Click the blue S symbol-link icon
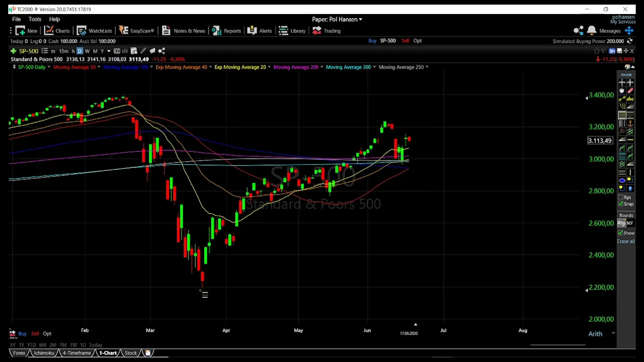Screen dimensions: 644x362 (612, 51)
